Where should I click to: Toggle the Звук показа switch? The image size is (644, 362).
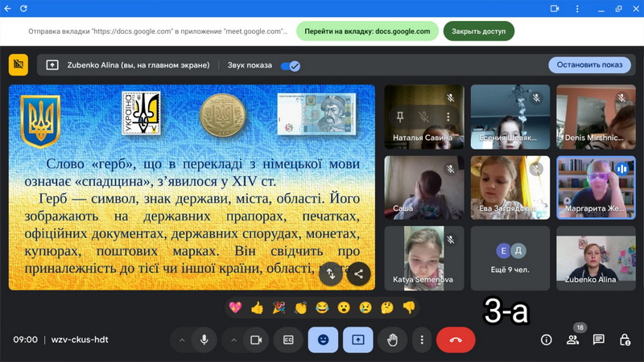click(x=290, y=65)
